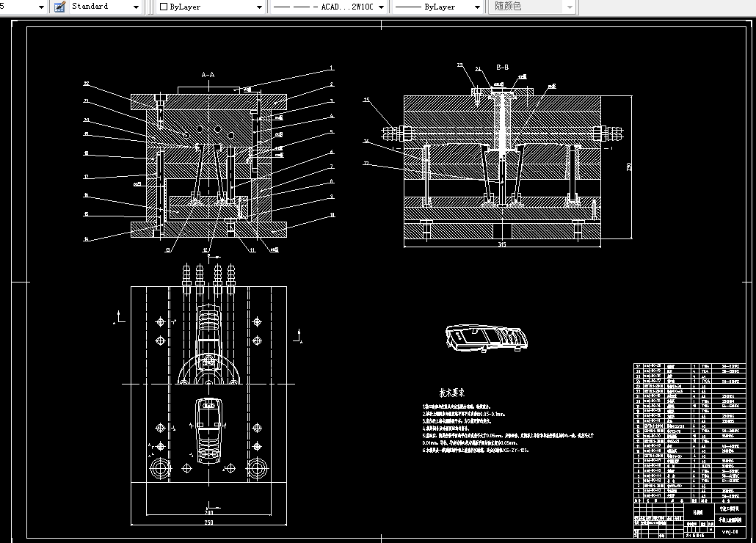Select the B-B section view label

(502, 68)
